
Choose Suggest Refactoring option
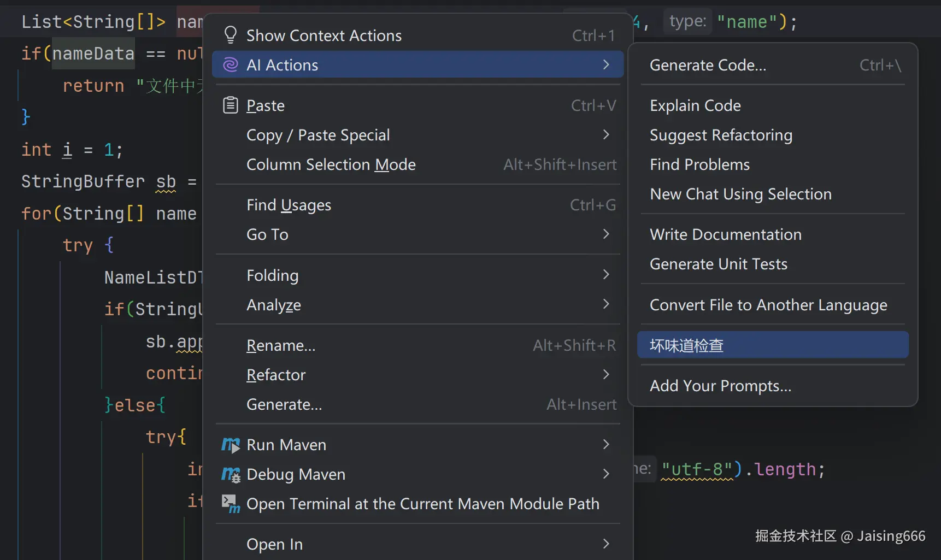click(721, 135)
